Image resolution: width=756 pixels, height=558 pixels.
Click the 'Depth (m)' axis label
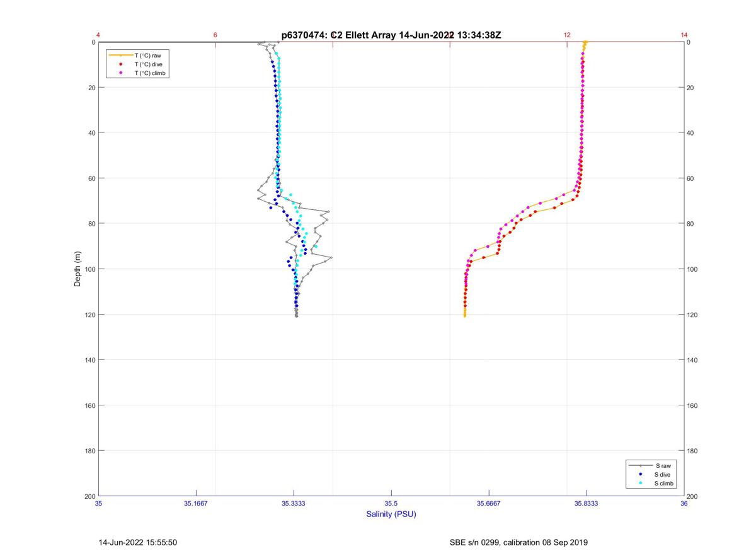point(77,269)
